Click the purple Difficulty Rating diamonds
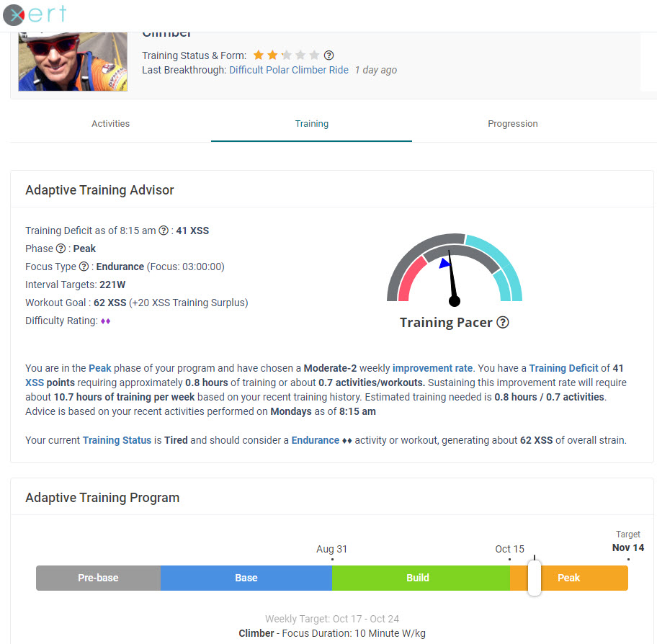Image resolution: width=657 pixels, height=644 pixels. click(105, 321)
